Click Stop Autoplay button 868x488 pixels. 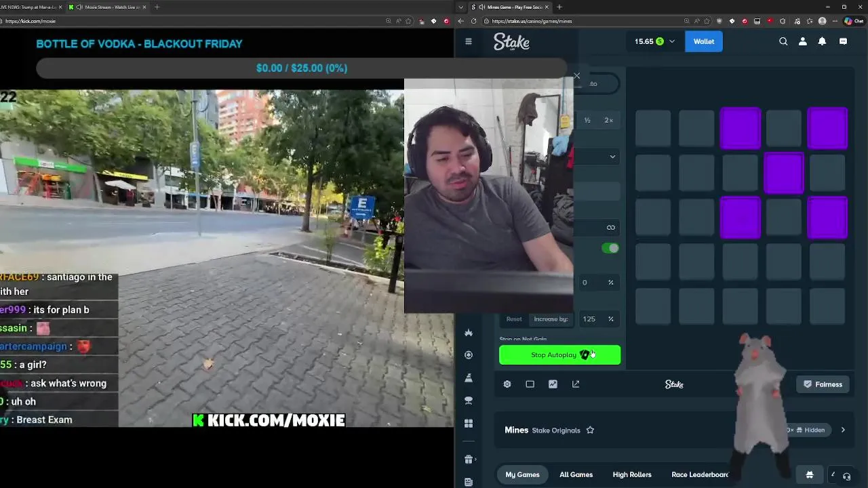559,355
